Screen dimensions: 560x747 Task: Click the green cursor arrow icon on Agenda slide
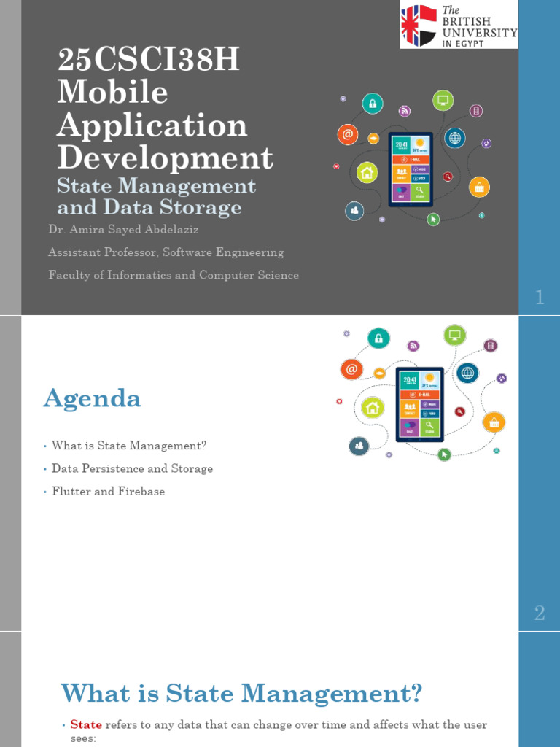[x=444, y=454]
